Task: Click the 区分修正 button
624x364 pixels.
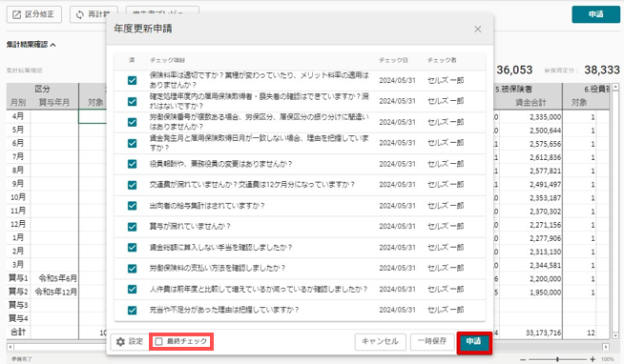Action: (x=34, y=14)
